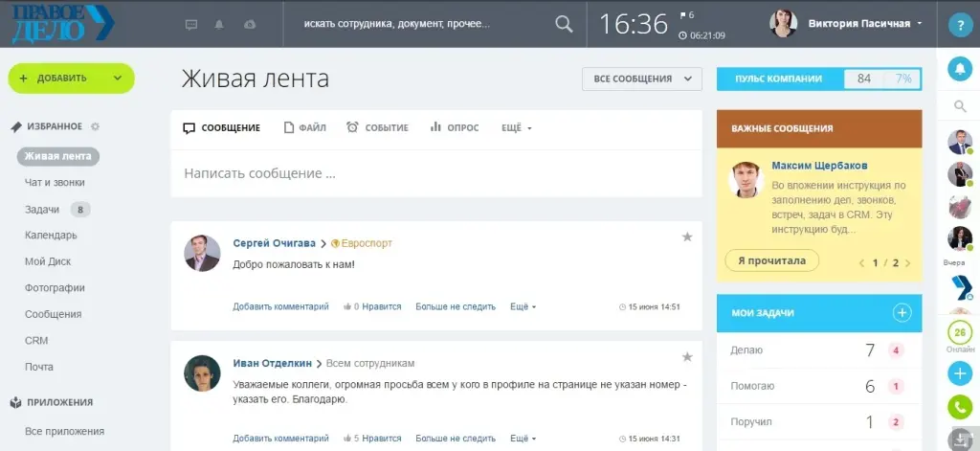Star Сергей Очигава's post as favorite
This screenshot has width=980, height=451.
coord(686,237)
